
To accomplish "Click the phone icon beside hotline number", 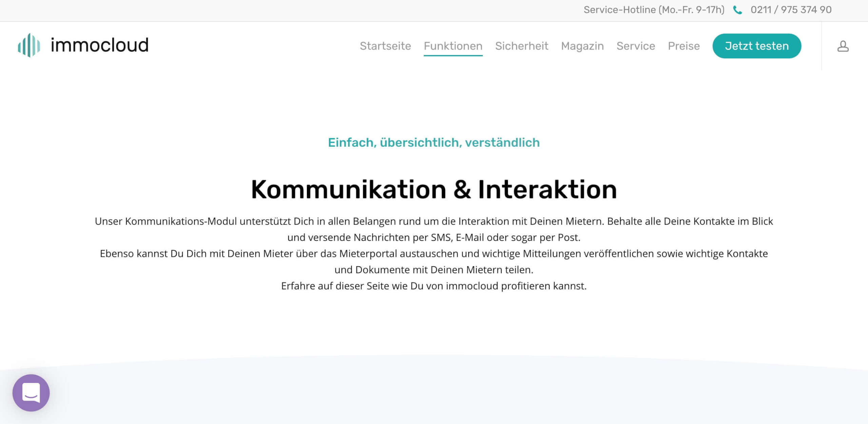I will (x=737, y=10).
